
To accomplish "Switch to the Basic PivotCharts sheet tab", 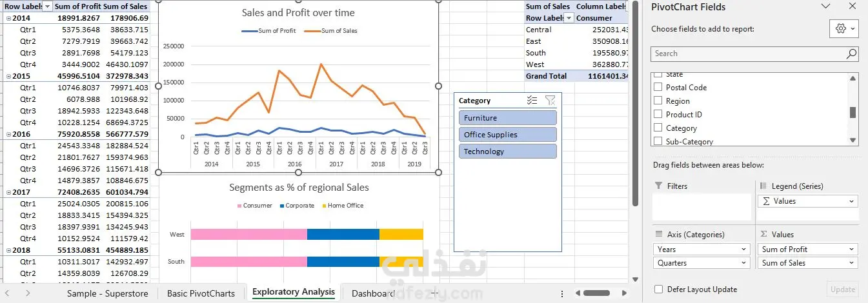I will (201, 293).
